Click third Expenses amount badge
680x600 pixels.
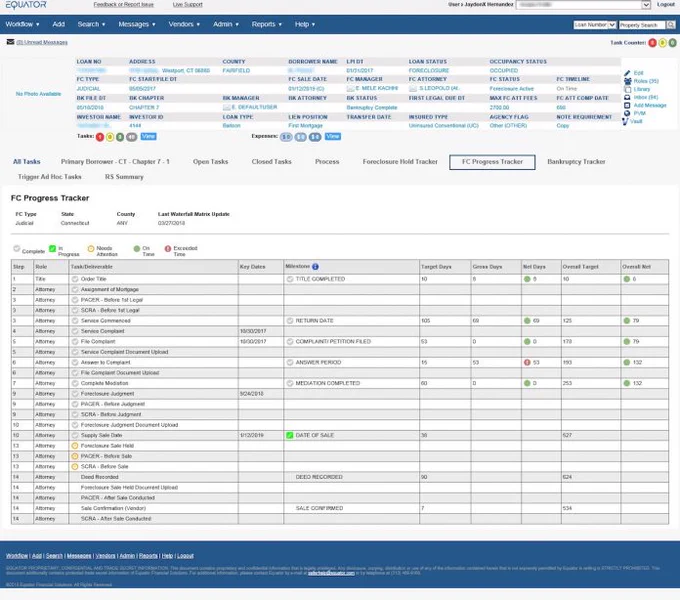[315, 137]
